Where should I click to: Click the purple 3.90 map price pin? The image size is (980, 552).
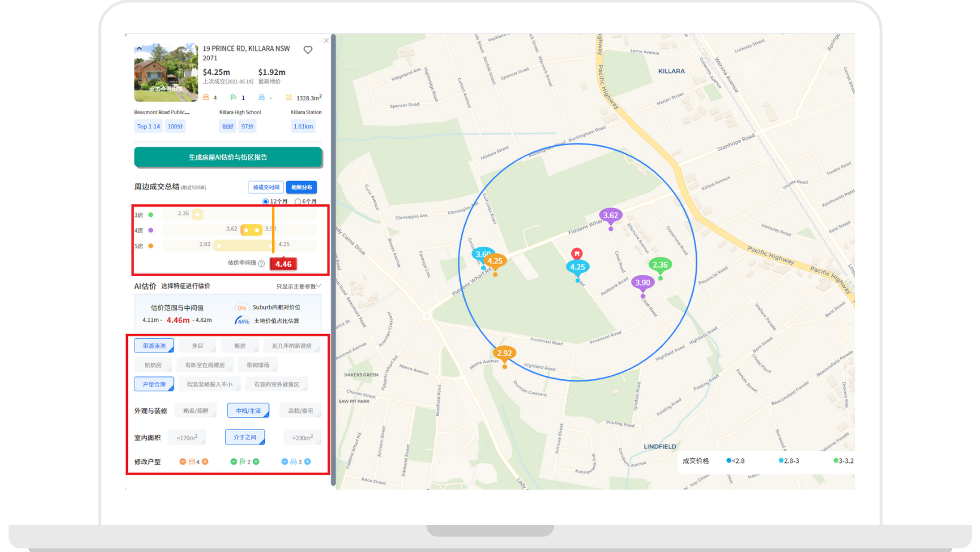[643, 283]
